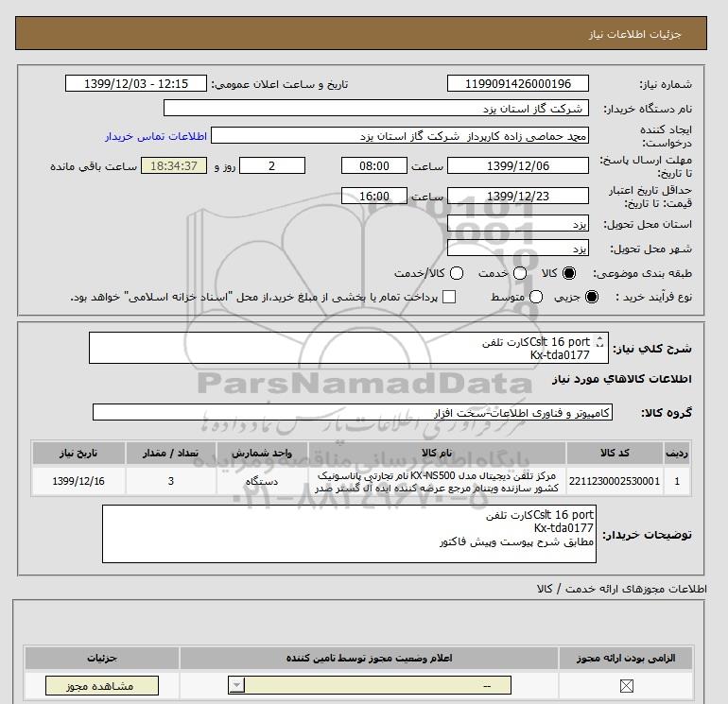Click the دستگاه unit cell

click(262, 481)
